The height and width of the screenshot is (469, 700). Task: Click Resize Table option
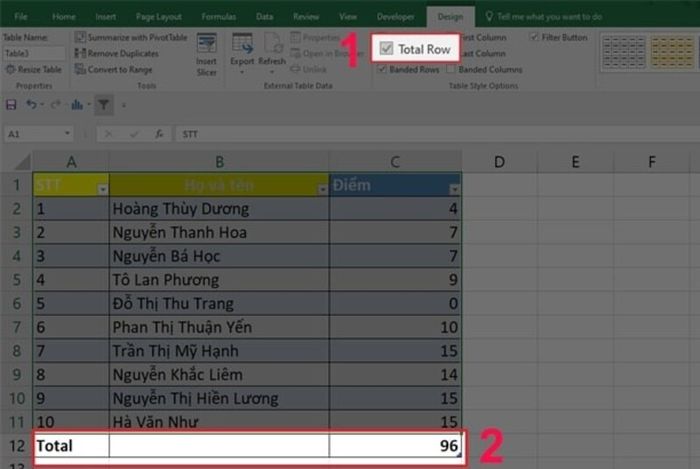tap(33, 70)
